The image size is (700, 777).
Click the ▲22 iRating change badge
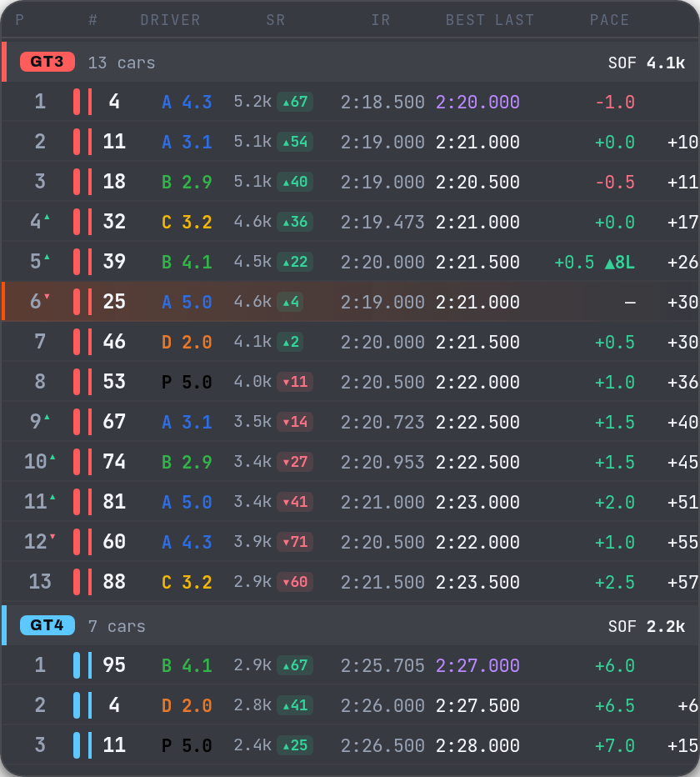click(x=295, y=262)
